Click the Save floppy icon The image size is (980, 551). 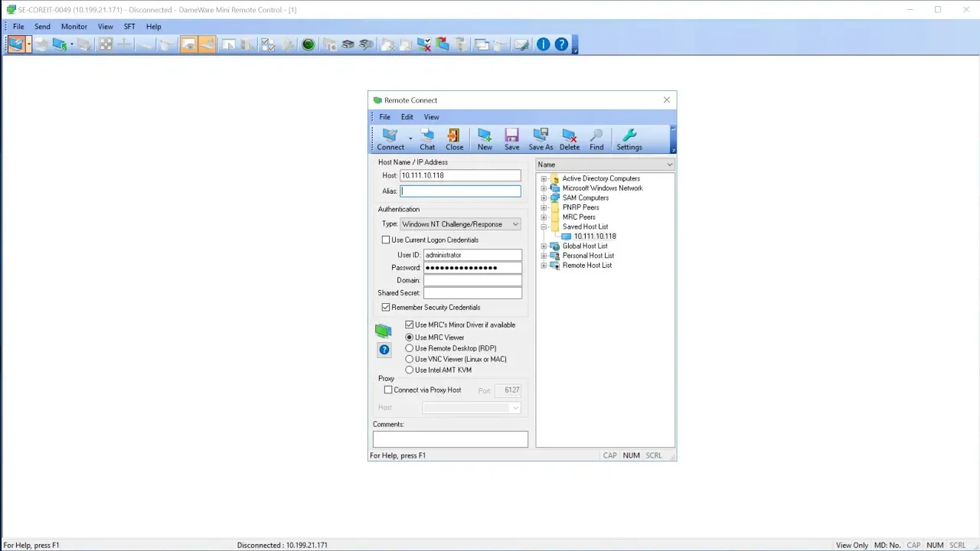pyautogui.click(x=511, y=135)
